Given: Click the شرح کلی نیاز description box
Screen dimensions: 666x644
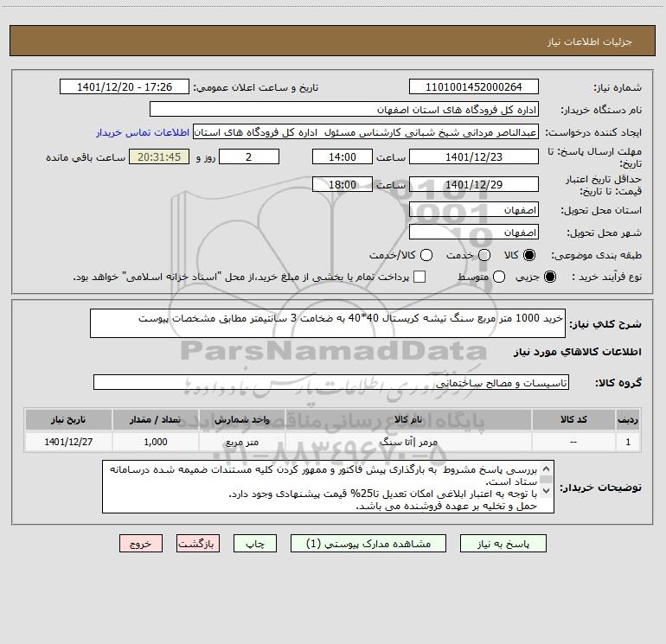Looking at the screenshot, I should [328, 323].
